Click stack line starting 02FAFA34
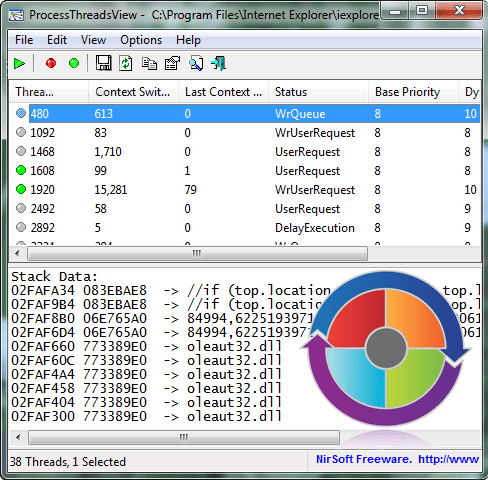Screen dimensions: 488x480 tap(245, 291)
